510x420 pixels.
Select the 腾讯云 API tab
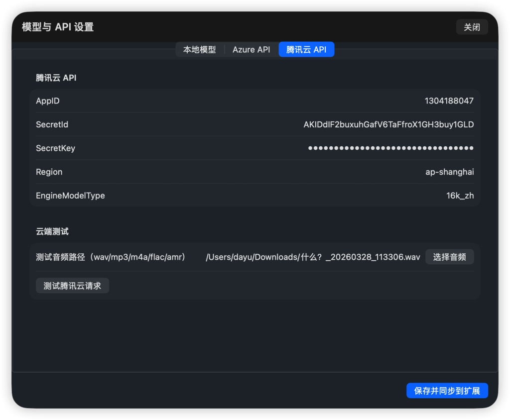point(306,50)
